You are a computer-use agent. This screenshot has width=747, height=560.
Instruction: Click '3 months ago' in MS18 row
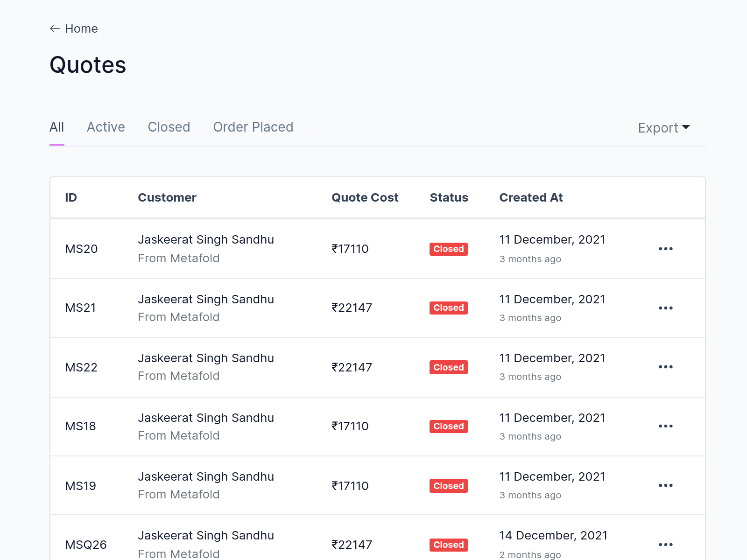pyautogui.click(x=530, y=436)
